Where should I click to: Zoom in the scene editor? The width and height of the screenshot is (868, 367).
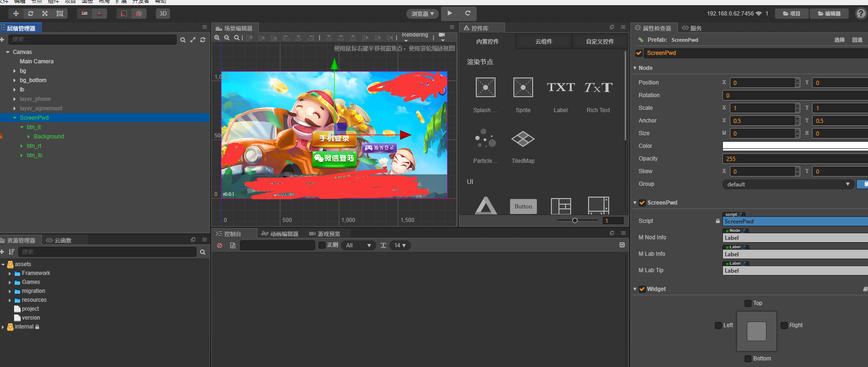click(x=217, y=38)
